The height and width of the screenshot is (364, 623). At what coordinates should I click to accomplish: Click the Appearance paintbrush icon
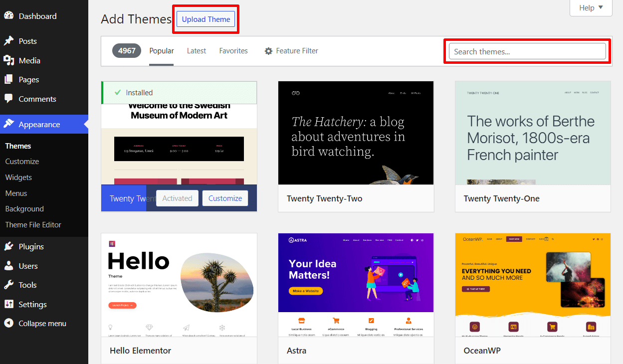click(8, 124)
